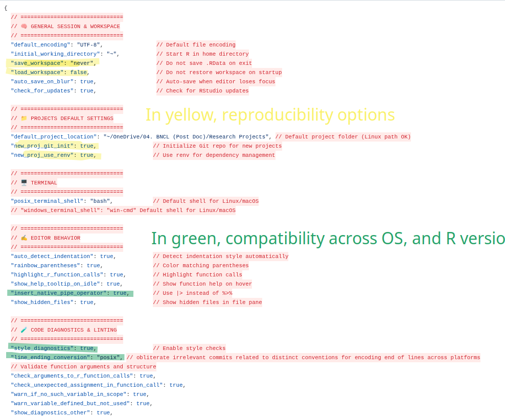Click the "never" value of save_workspace

click(82, 63)
